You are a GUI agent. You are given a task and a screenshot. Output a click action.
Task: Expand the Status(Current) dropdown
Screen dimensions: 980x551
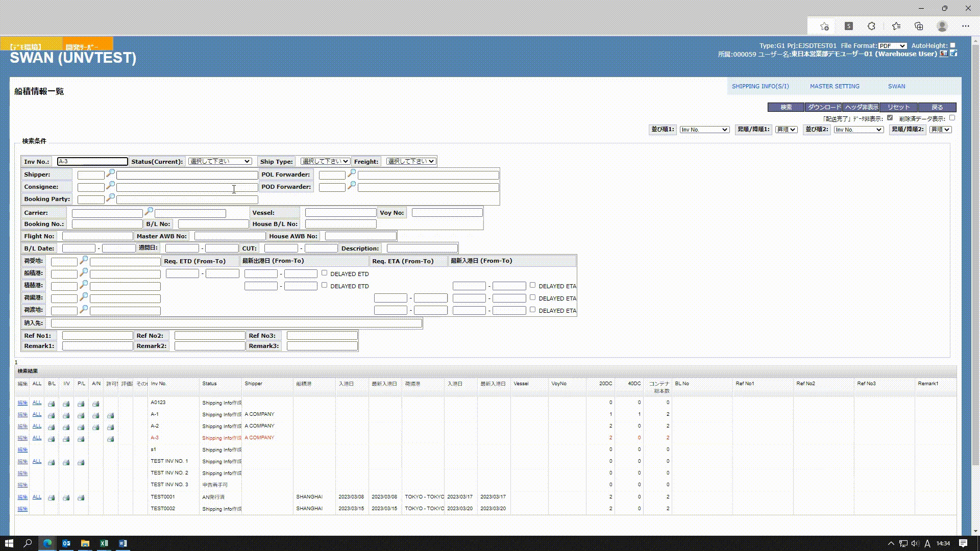point(220,161)
